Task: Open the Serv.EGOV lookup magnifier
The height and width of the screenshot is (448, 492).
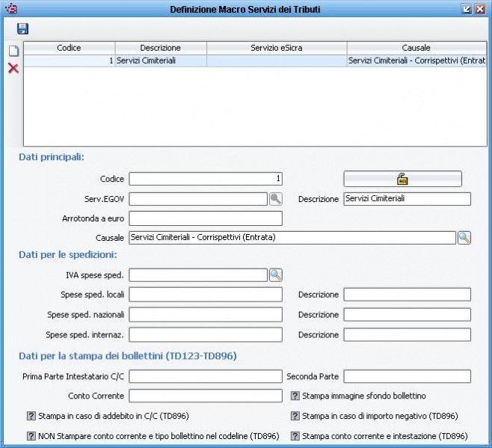Action: tap(276, 199)
